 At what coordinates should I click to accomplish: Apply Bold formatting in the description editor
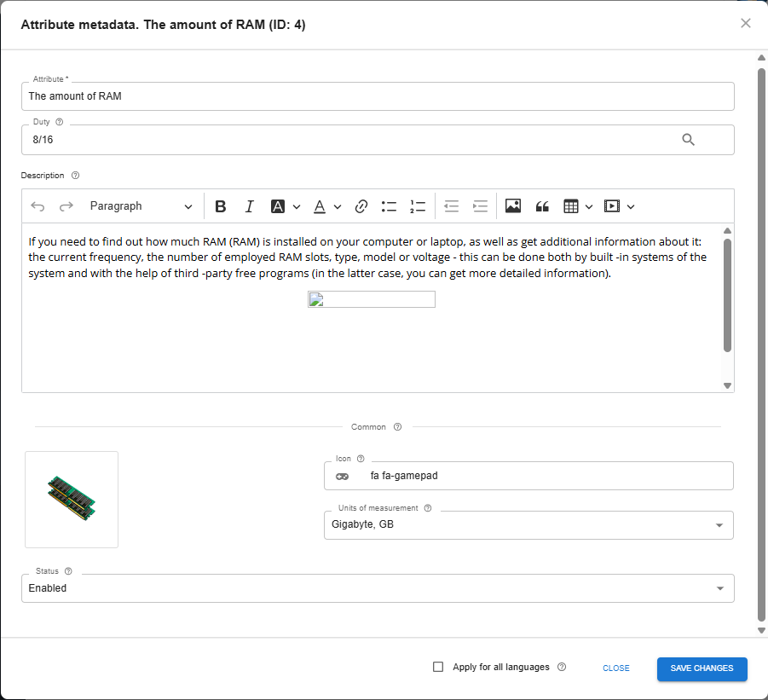(221, 205)
